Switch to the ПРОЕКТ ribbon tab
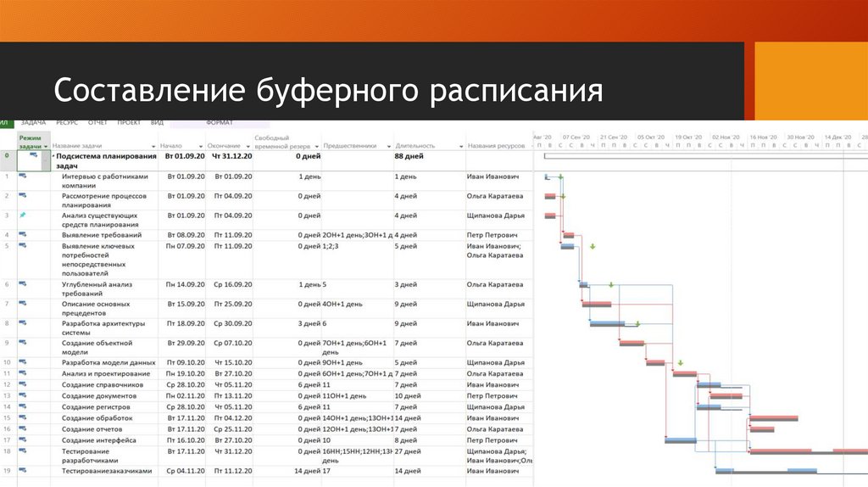 pos(129,122)
